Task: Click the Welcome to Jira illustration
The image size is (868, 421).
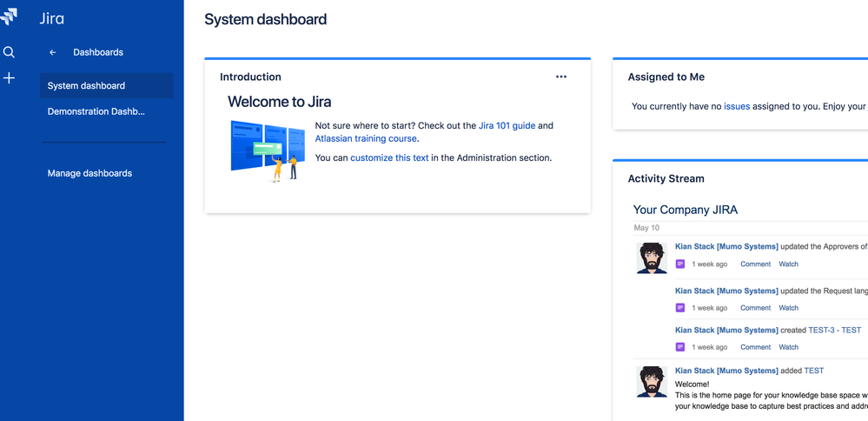Action: pyautogui.click(x=268, y=150)
